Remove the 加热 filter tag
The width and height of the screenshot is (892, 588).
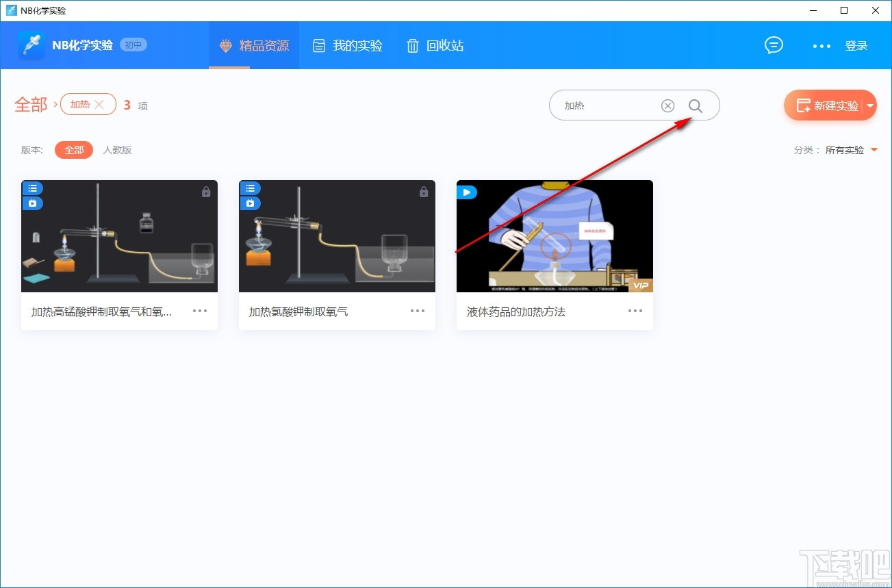(99, 104)
